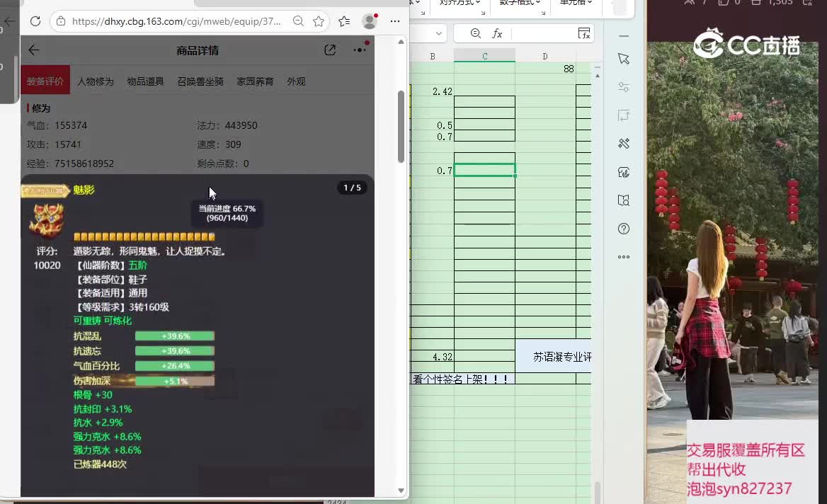Image resolution: width=827 pixels, height=504 pixels.
Task: Open the 对齐方式 dialog launcher arrow
Action: click(x=483, y=12)
